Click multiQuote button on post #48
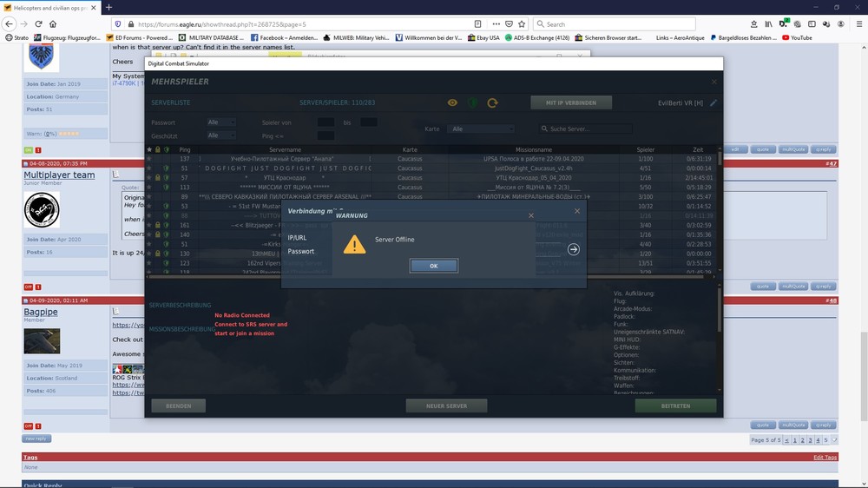 click(x=793, y=425)
